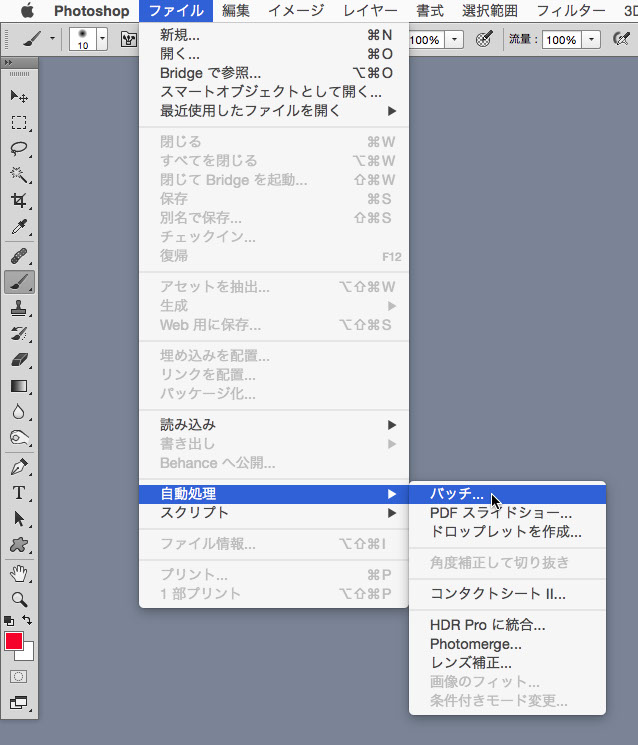
Task: Select the Move tool
Action: tap(19, 96)
